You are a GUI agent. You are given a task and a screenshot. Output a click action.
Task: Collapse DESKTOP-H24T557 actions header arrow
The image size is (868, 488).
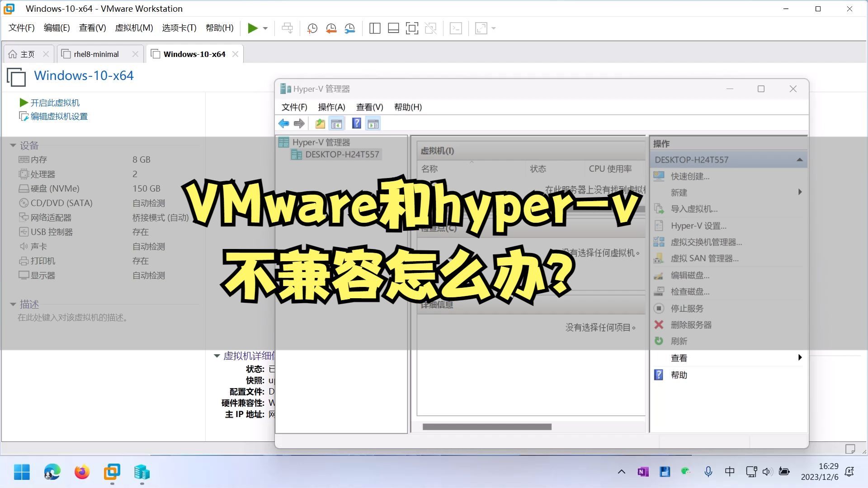799,160
